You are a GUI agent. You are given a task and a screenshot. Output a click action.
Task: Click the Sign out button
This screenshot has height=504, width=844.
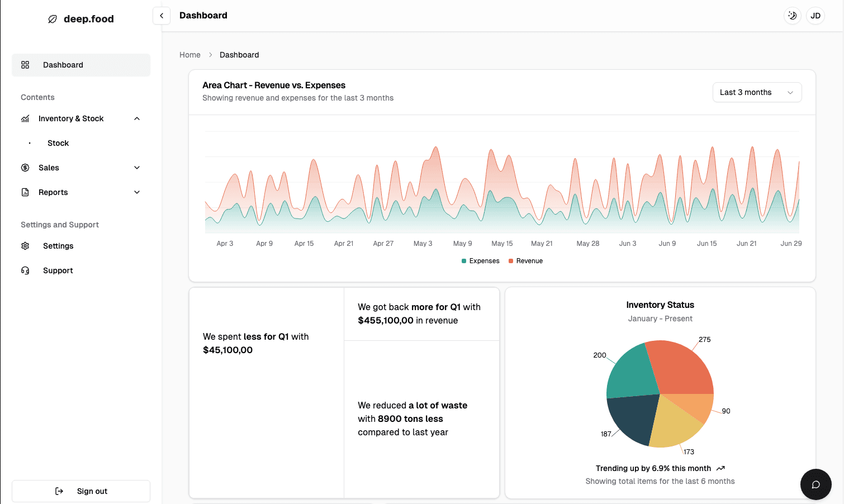pos(81,491)
